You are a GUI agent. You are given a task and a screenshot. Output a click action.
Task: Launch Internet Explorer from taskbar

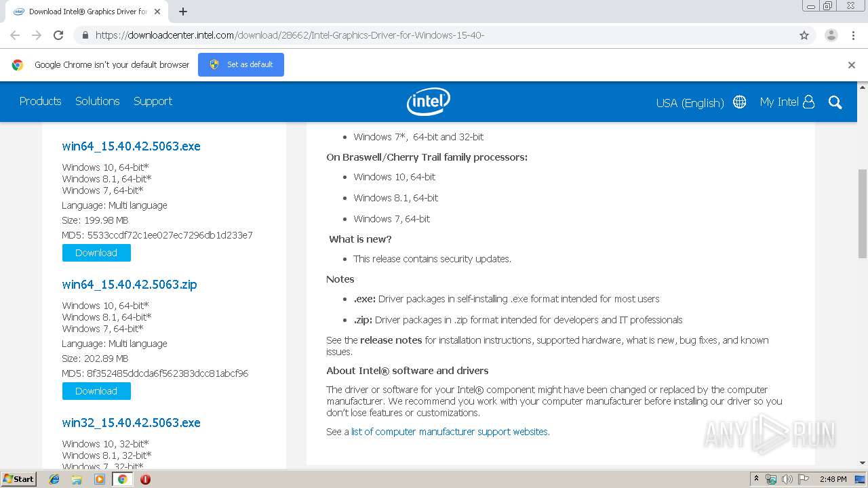pos(55,479)
